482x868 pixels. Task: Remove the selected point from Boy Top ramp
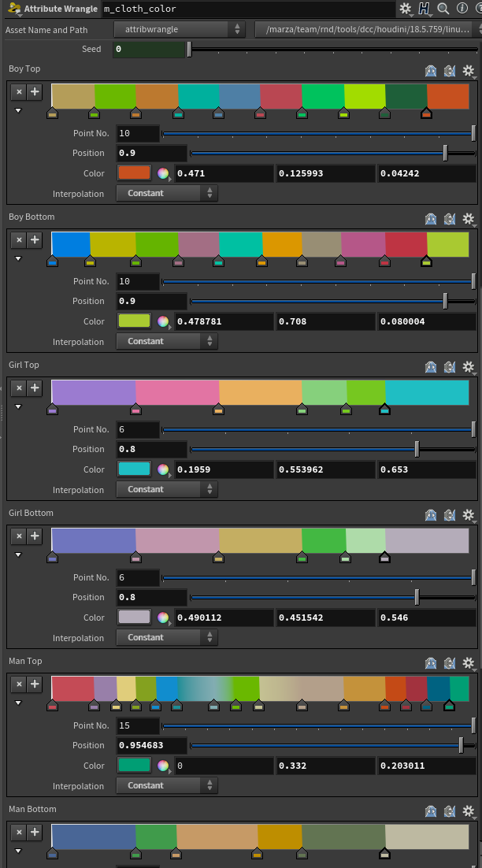coord(19,92)
